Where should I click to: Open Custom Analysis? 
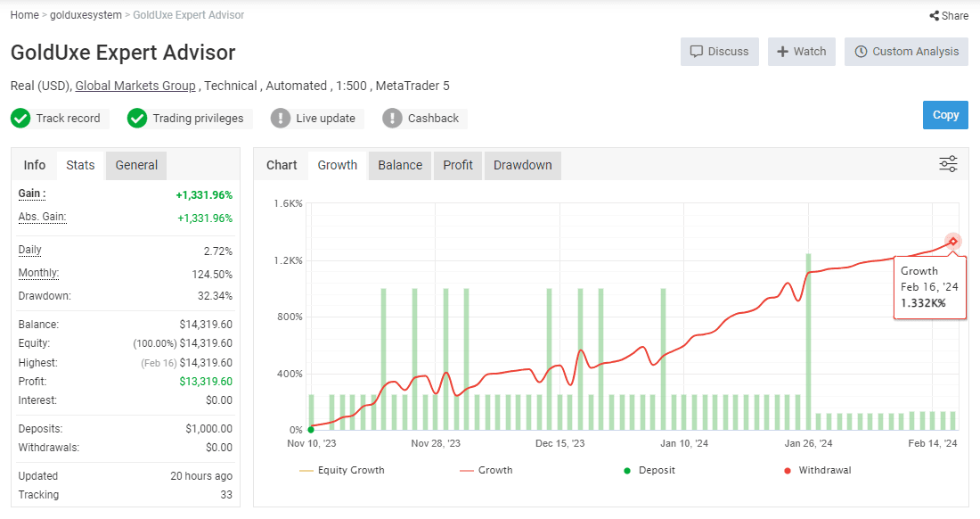906,51
